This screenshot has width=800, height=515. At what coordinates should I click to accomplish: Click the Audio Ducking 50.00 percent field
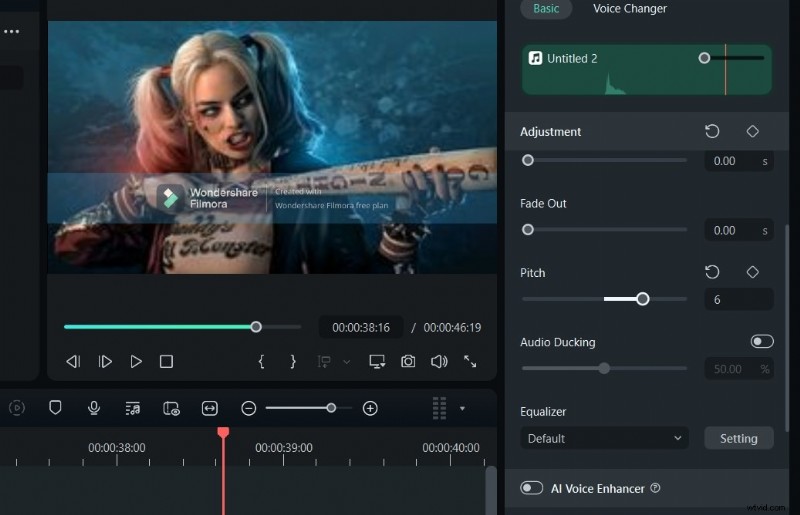(x=739, y=369)
